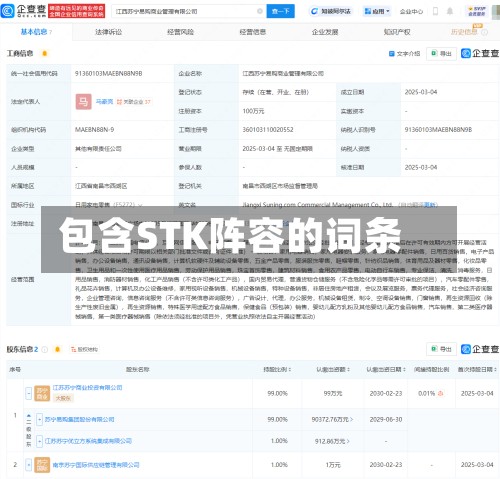This screenshot has height=479, width=500.
Task: Click the SVIP member badge
Action: (477, 11)
